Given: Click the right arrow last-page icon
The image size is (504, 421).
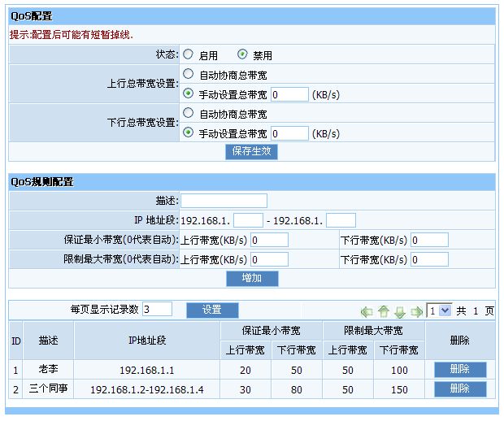Looking at the screenshot, I should pyautogui.click(x=416, y=311).
